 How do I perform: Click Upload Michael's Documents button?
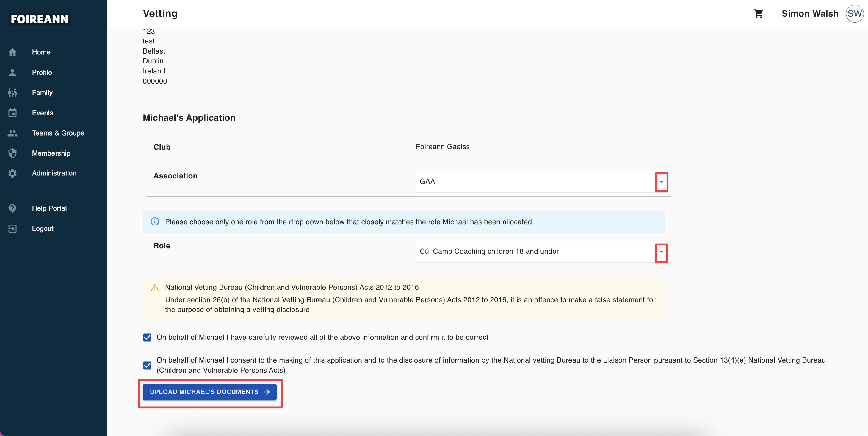209,392
